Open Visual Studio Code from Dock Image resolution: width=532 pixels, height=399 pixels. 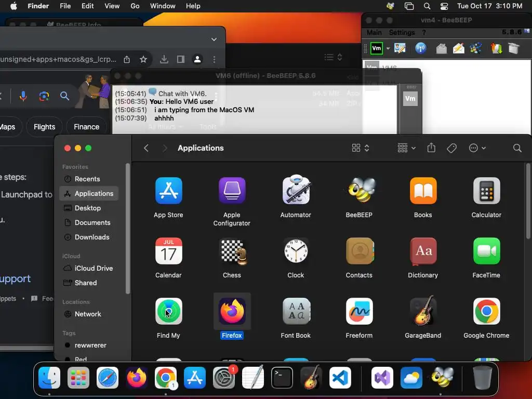340,378
